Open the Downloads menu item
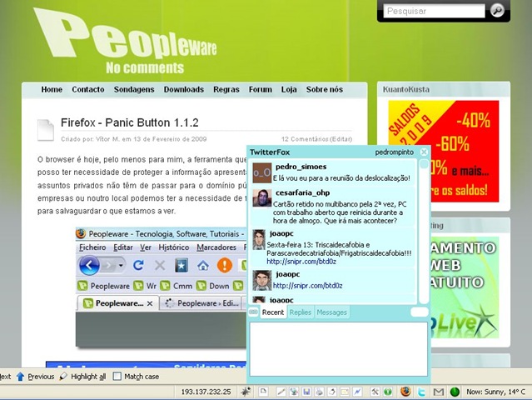The image size is (532, 400). pyautogui.click(x=184, y=89)
